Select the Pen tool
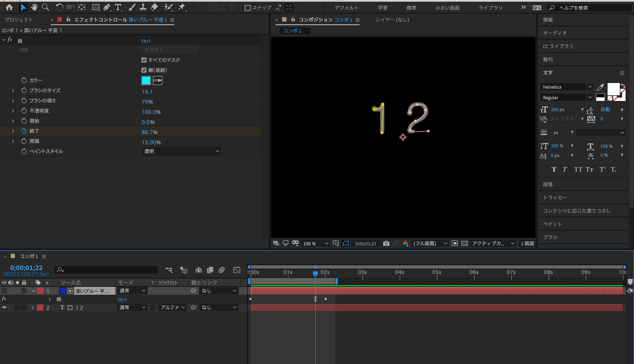The height and width of the screenshot is (364, 634). click(107, 8)
